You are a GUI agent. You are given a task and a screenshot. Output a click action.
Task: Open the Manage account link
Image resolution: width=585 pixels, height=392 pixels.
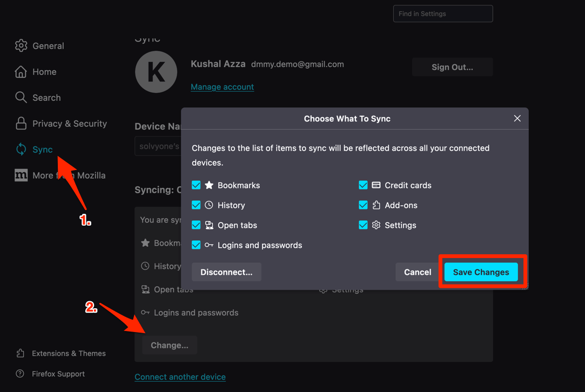[x=222, y=86]
